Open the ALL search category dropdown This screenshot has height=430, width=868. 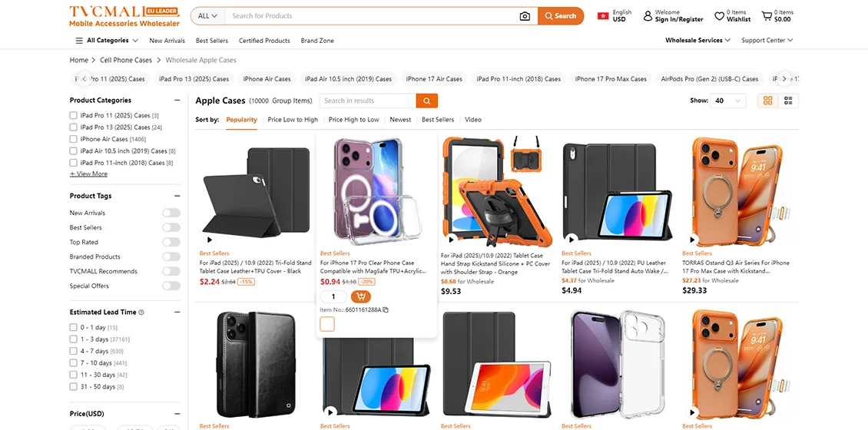pos(207,16)
